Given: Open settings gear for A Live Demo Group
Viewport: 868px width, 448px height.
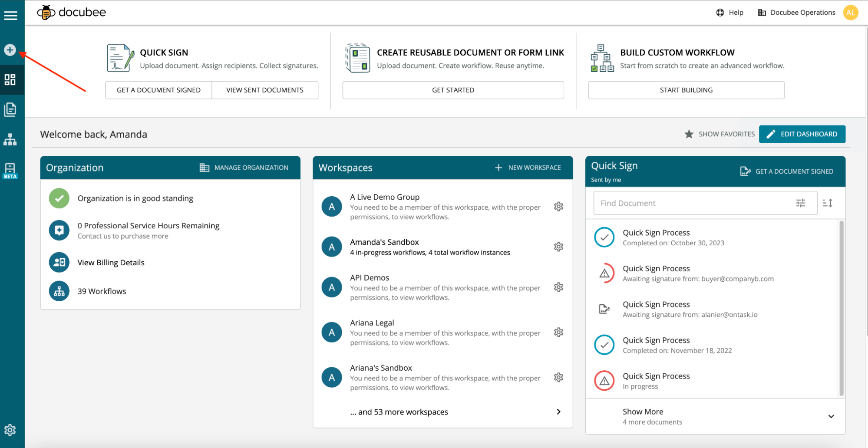Looking at the screenshot, I should [559, 207].
